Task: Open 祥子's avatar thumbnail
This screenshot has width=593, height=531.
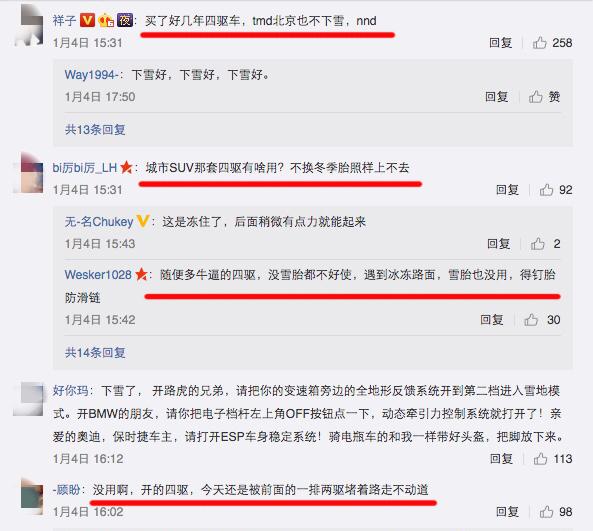Action: pyautogui.click(x=29, y=25)
